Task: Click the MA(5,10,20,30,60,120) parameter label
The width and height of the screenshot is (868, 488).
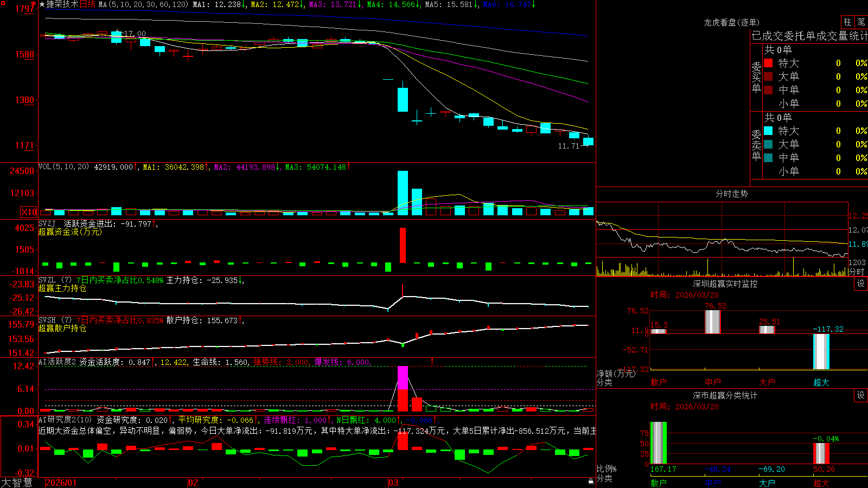Action: click(143, 4)
